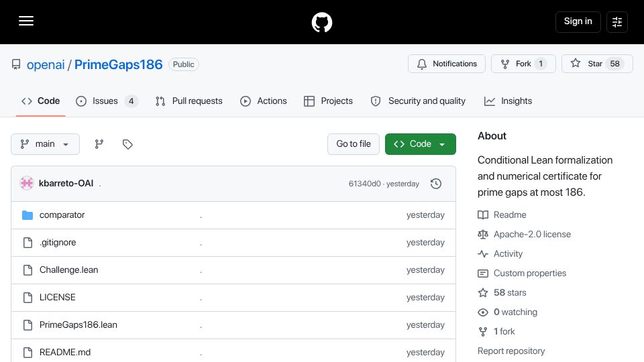Go to the GitHub homepage logo

(x=321, y=22)
